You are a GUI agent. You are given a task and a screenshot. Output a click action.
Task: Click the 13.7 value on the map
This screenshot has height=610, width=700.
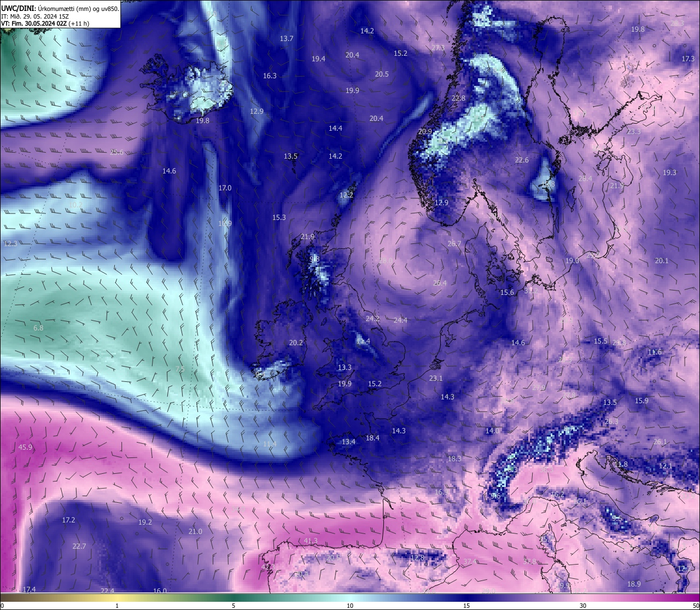pos(287,38)
